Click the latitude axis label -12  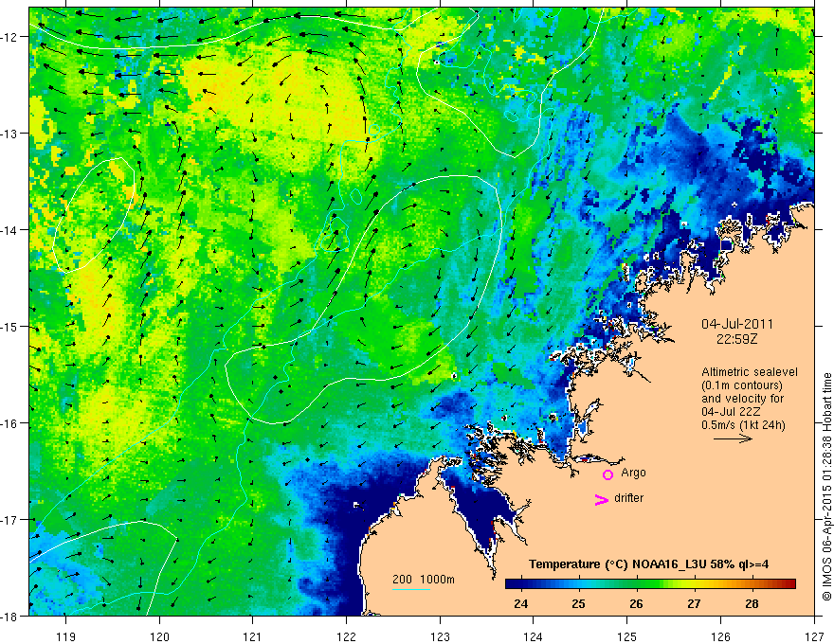(9, 37)
